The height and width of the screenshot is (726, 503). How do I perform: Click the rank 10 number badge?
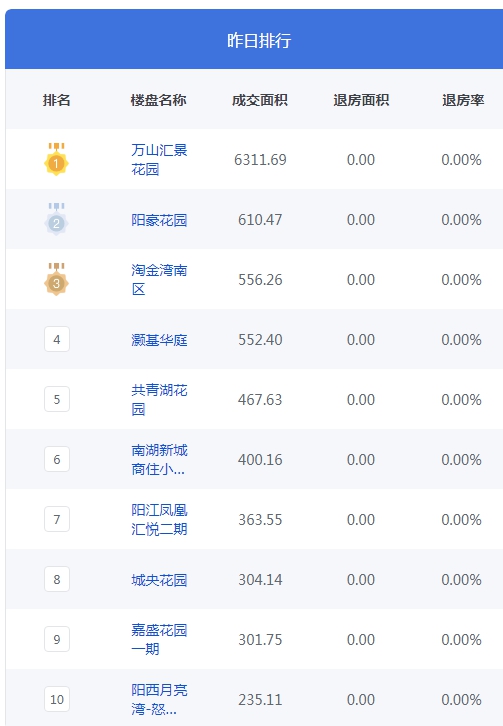point(57,699)
